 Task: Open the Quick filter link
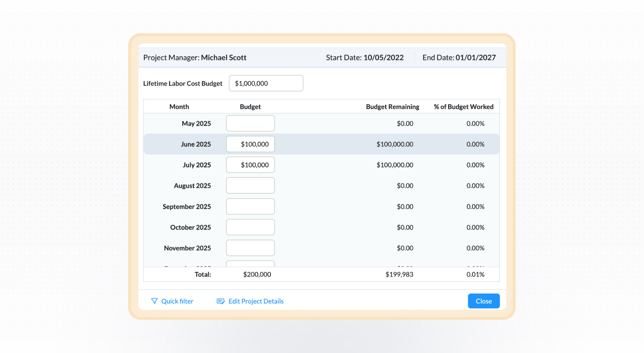pos(177,301)
